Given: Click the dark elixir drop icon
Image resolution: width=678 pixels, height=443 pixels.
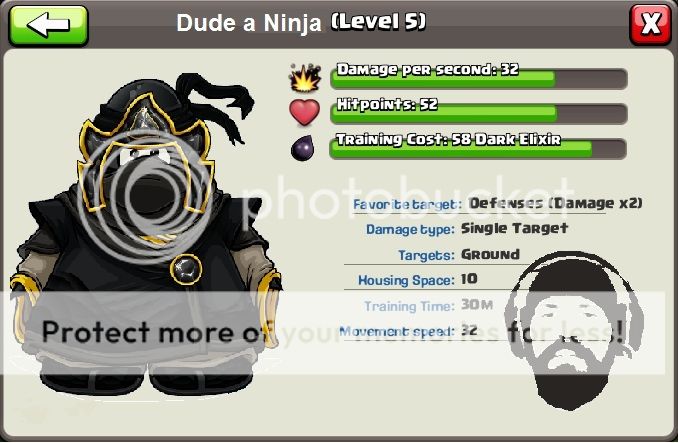Looking at the screenshot, I should (x=304, y=147).
